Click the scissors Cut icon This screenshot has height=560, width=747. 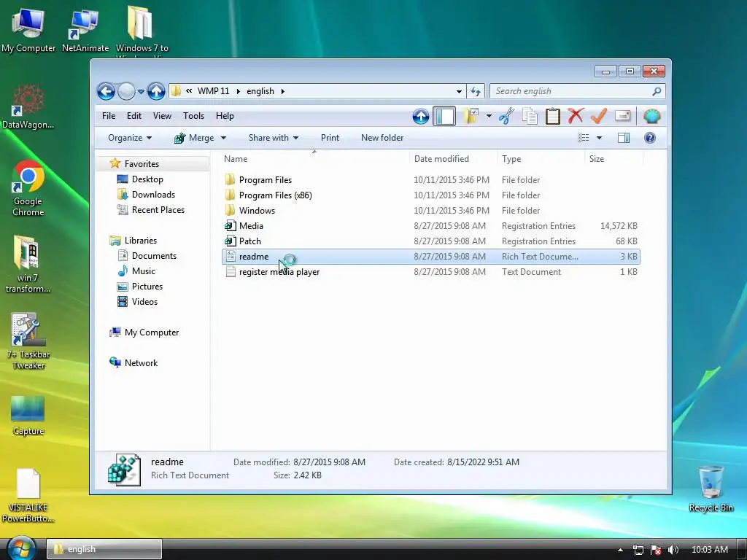pyautogui.click(x=506, y=116)
